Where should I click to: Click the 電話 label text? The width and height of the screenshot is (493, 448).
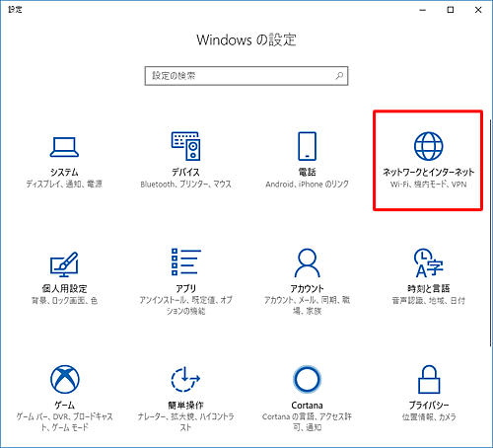click(x=307, y=172)
